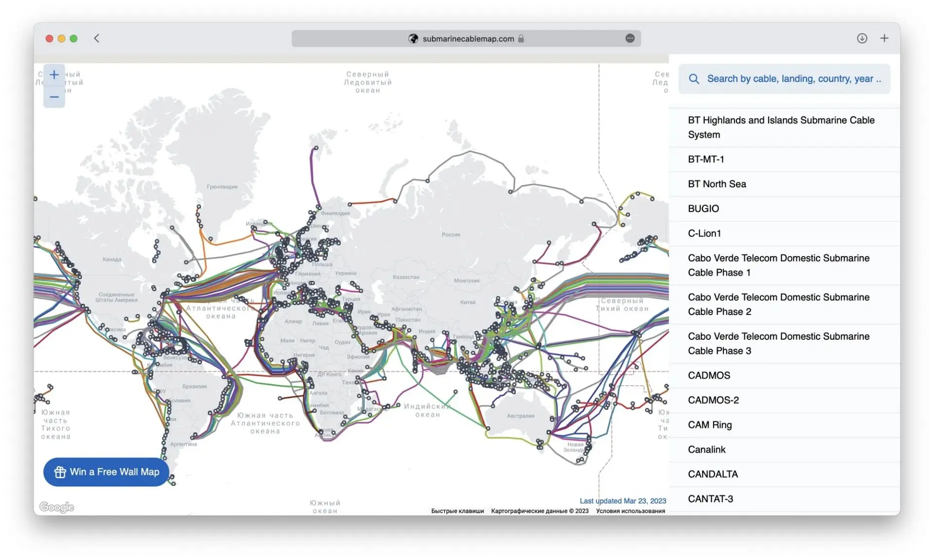The width and height of the screenshot is (934, 560).
Task: Select CANTAT-3 cable entry
Action: (784, 499)
